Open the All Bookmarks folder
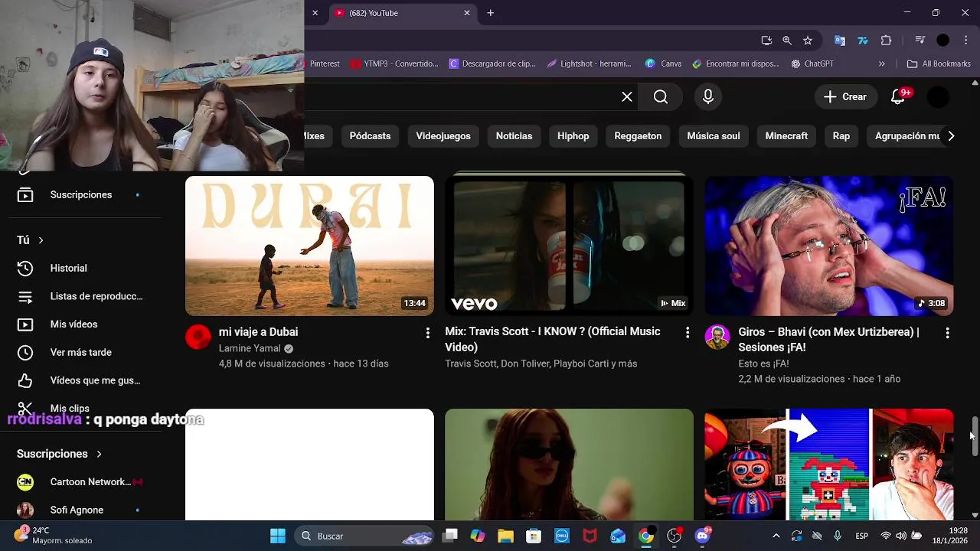Viewport: 980px width, 551px height. [x=939, y=64]
